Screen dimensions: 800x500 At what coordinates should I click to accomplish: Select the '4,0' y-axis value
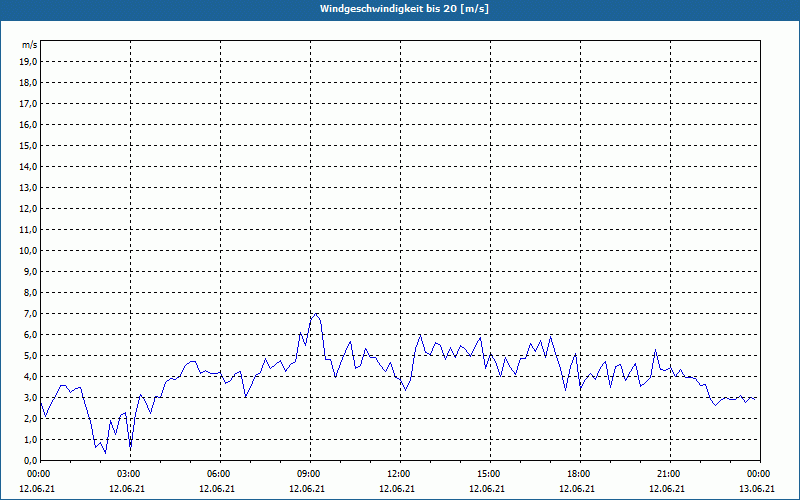pyautogui.click(x=31, y=377)
